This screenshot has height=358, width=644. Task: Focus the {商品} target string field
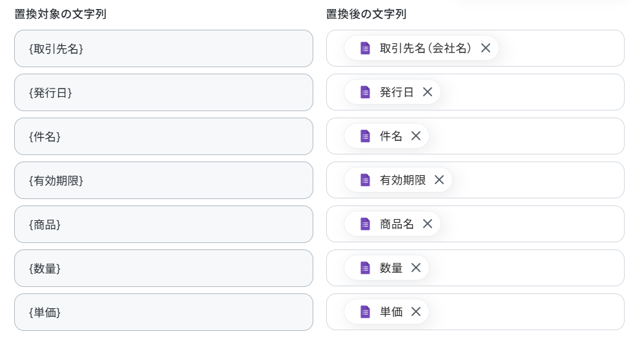pyautogui.click(x=163, y=224)
